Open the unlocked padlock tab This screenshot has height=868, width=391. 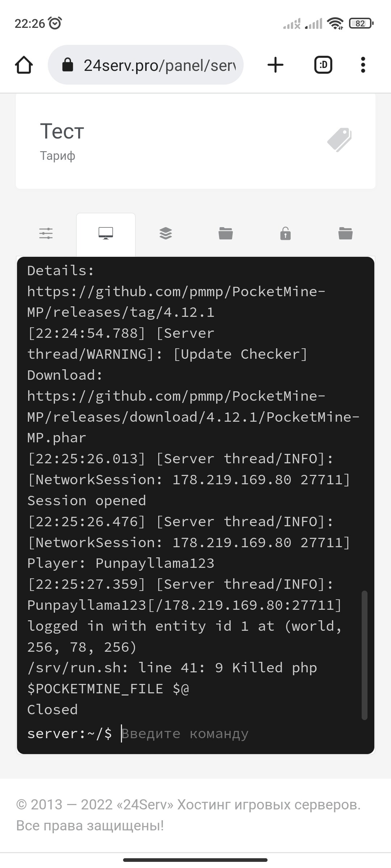tap(285, 233)
